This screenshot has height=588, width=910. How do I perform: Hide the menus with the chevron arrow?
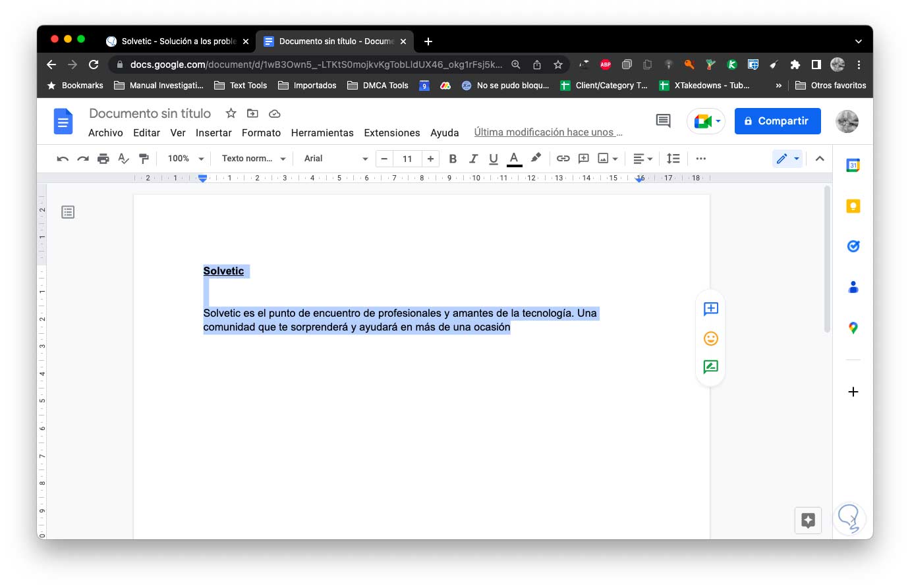[820, 159]
